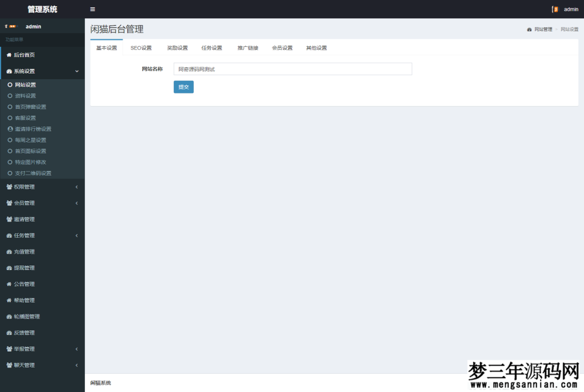Expand the 权限管理 permission management menu

coord(23,186)
